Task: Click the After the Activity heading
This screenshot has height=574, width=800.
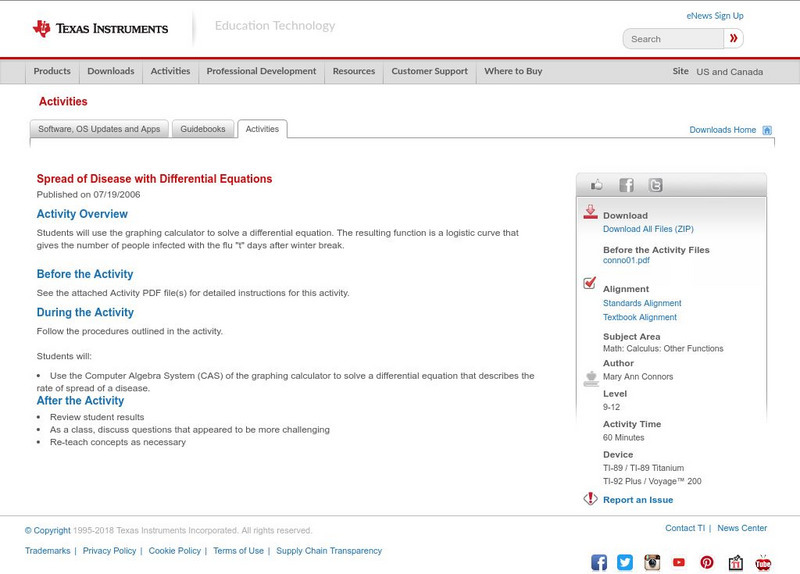Action: point(80,401)
